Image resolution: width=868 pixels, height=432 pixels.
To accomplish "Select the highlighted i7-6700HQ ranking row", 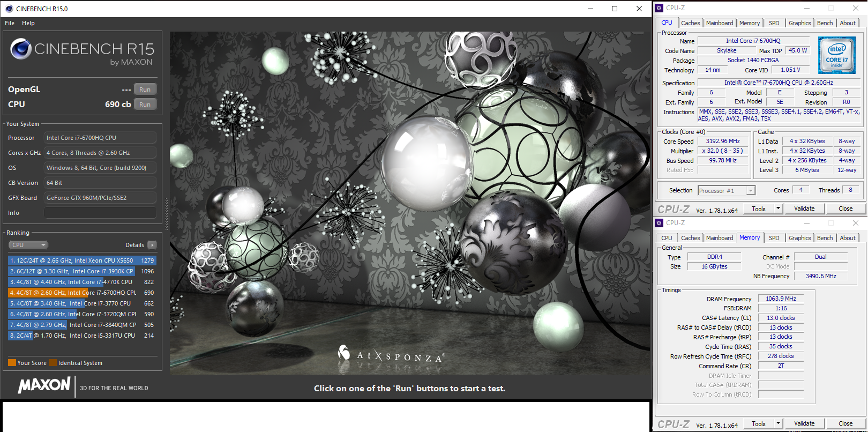I will (x=82, y=293).
